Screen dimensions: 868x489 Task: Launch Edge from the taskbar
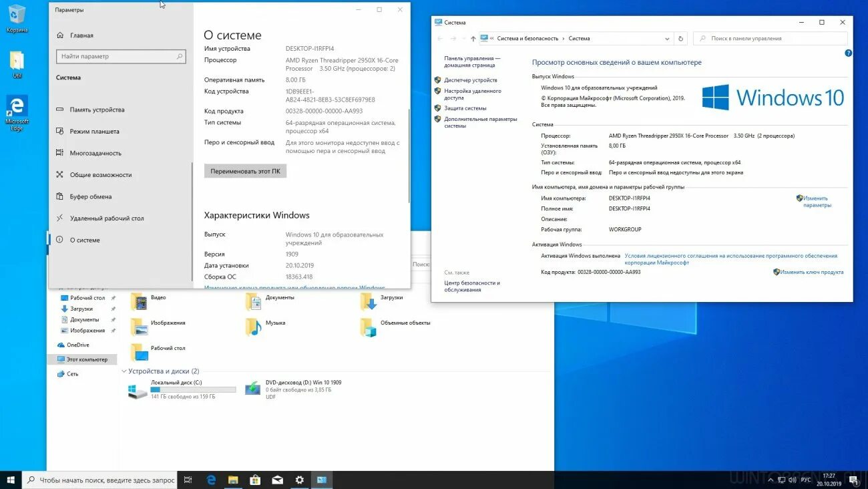211,480
